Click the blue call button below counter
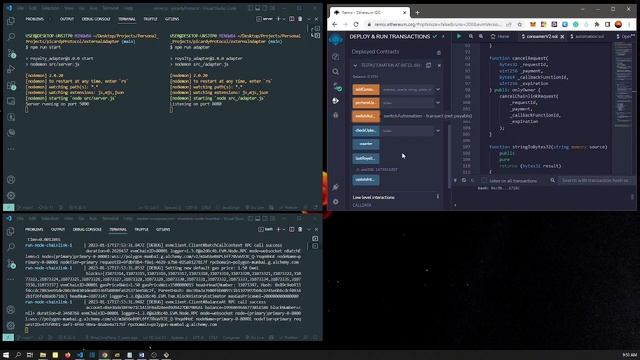The image size is (640, 360). click(366, 158)
